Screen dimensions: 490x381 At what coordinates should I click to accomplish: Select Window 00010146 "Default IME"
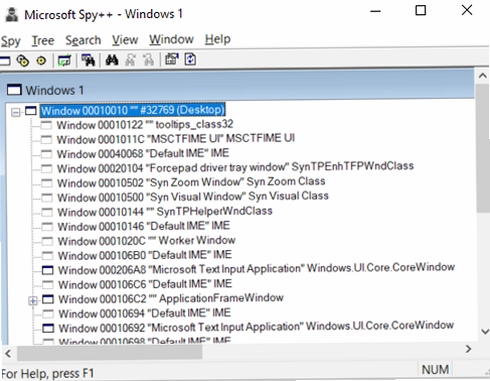pyautogui.click(x=144, y=226)
